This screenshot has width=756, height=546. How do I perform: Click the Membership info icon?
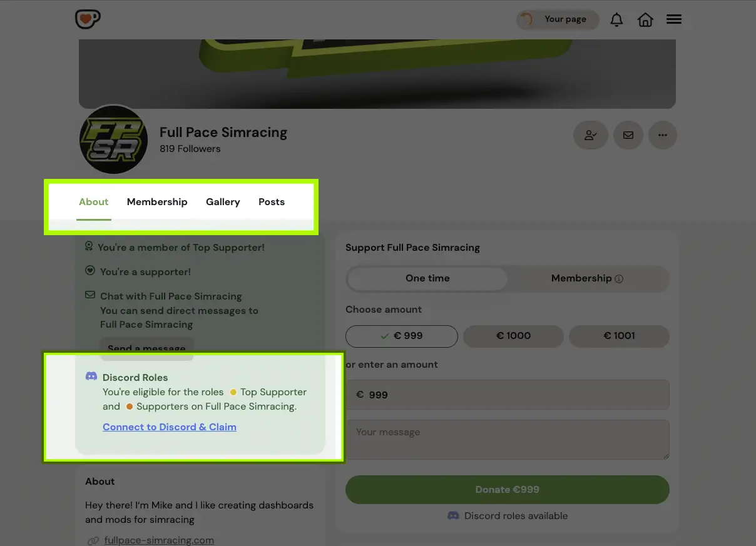[x=619, y=279]
